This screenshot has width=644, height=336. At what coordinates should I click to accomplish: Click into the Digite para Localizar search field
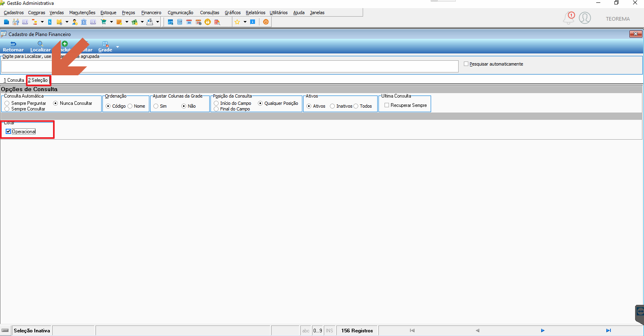pyautogui.click(x=230, y=66)
